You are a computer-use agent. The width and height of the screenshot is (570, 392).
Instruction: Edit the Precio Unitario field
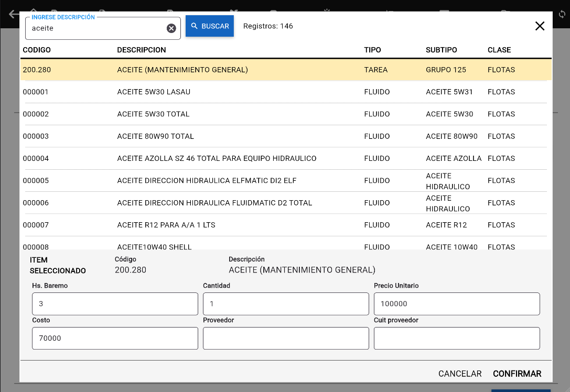point(457,304)
